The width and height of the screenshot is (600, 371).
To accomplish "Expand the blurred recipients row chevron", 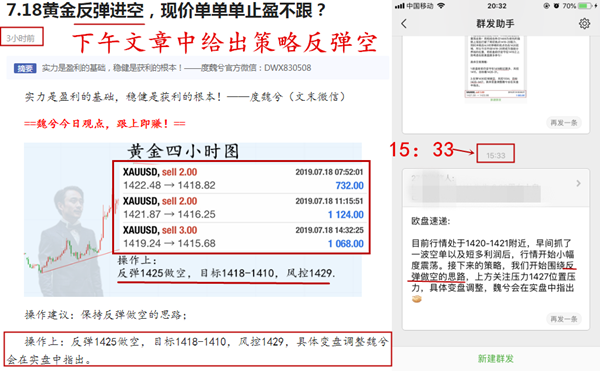I will 578,184.
